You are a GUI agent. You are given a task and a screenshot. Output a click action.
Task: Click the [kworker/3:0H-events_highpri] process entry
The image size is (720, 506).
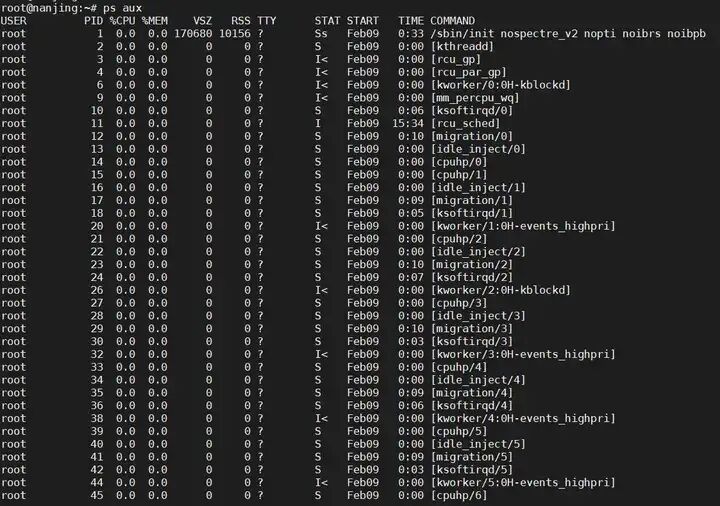[x=523, y=354]
